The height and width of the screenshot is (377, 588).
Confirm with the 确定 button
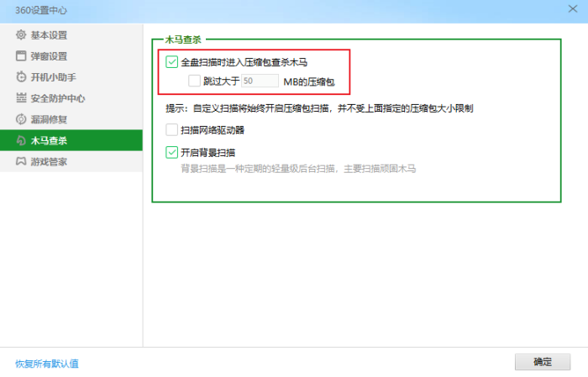pyautogui.click(x=543, y=362)
